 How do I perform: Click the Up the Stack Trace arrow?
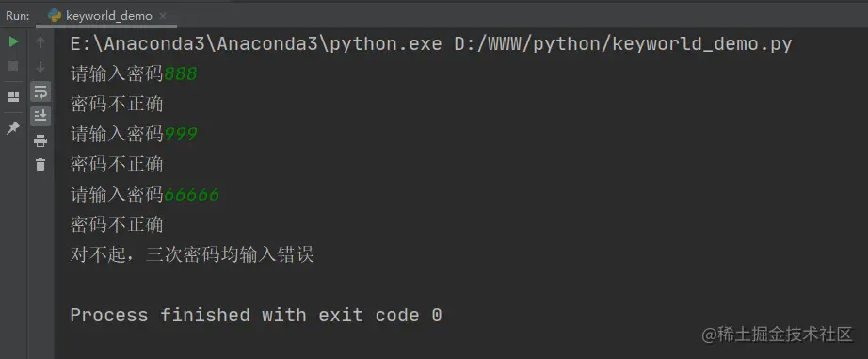click(x=40, y=42)
